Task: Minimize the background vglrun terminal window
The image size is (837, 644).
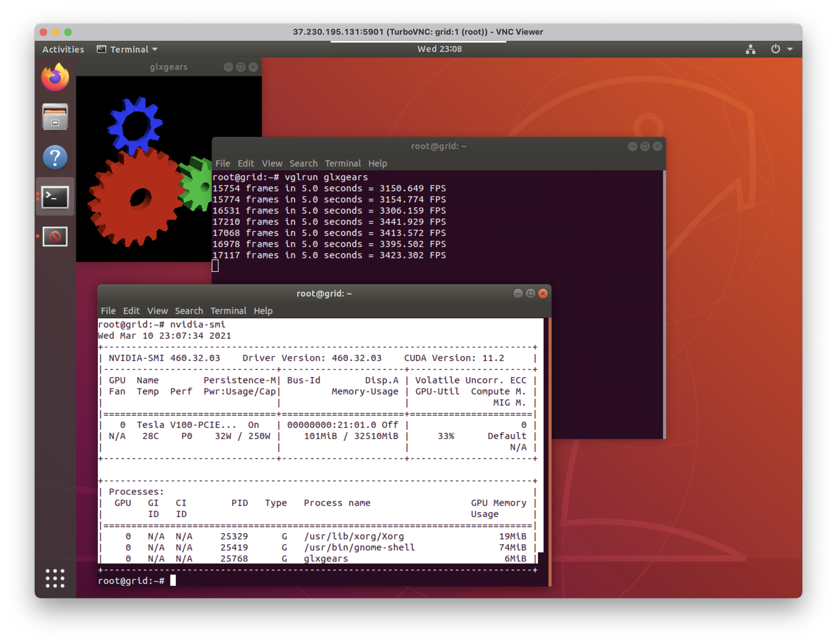Action: point(632,146)
